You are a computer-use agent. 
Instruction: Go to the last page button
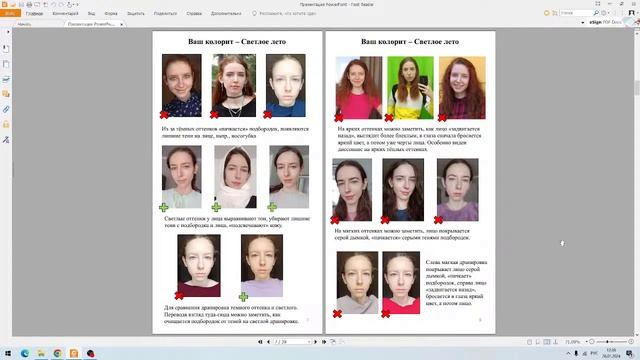324,342
